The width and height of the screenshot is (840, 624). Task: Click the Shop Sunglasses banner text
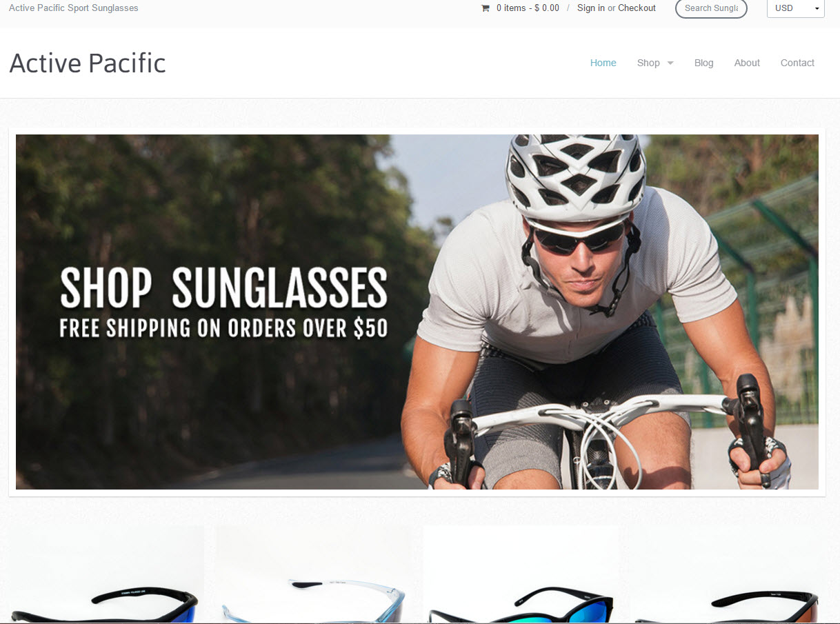(223, 288)
